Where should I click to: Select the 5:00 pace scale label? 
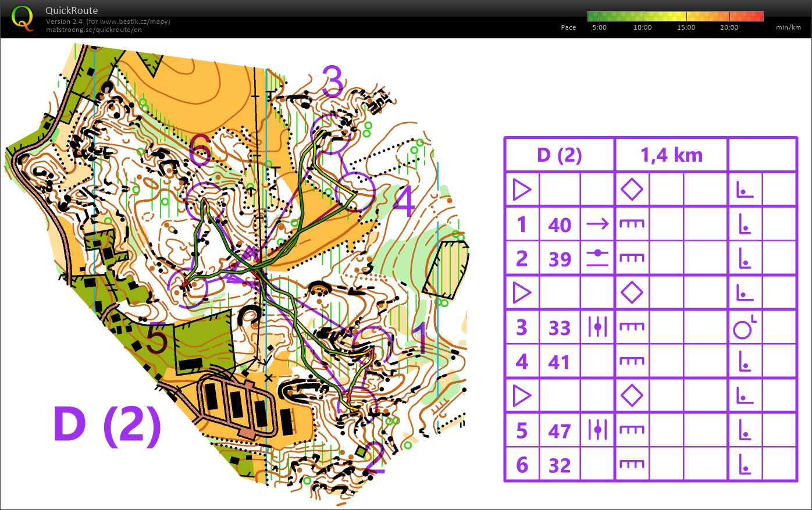(x=599, y=27)
